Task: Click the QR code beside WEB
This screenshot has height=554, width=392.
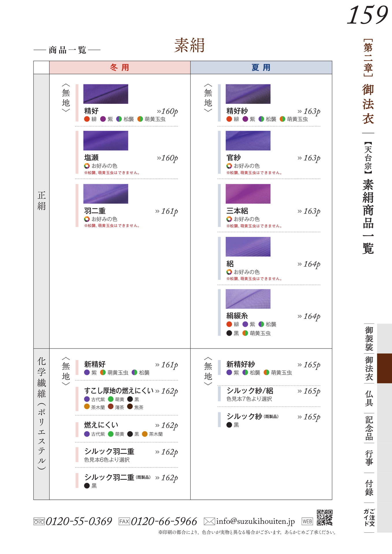Action: click(324, 517)
